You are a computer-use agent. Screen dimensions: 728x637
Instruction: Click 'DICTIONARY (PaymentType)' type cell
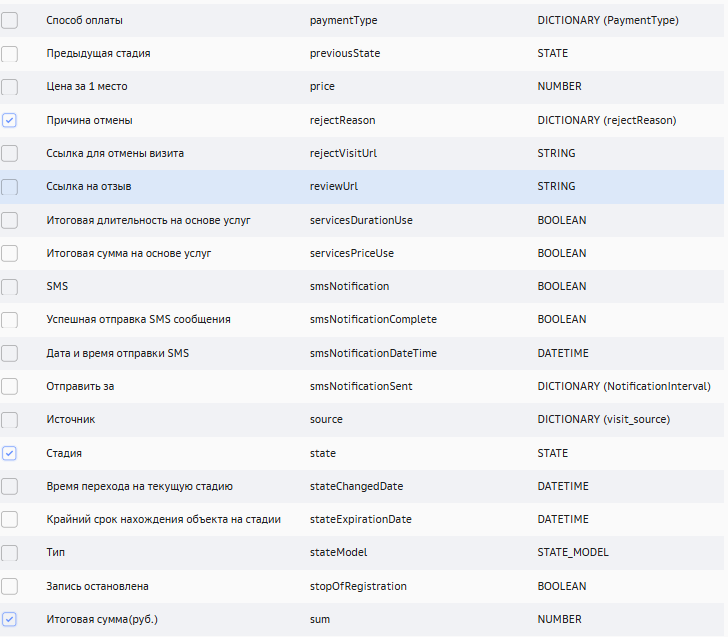(x=608, y=20)
